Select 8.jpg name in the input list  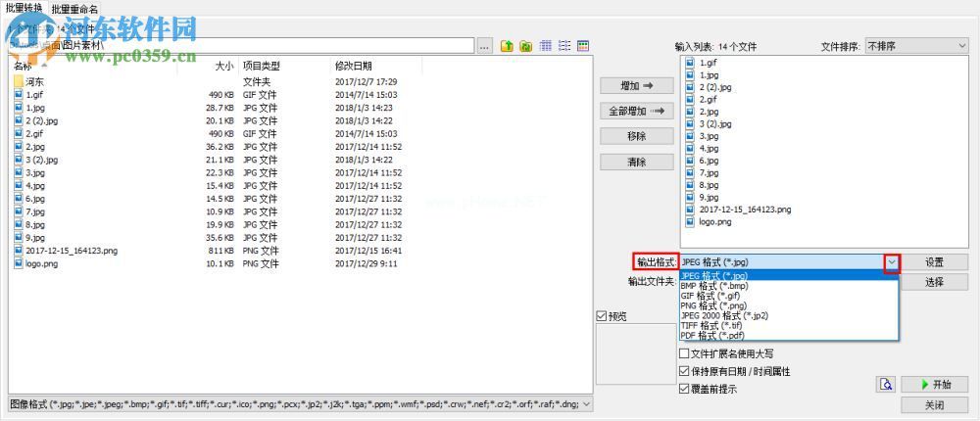pos(709,185)
